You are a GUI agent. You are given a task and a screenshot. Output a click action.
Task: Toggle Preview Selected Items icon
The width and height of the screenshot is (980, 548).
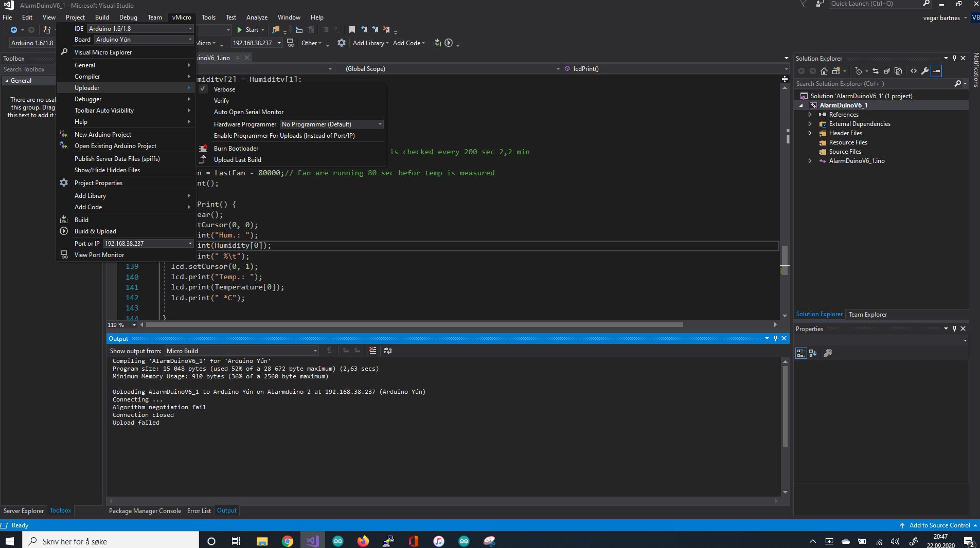(936, 71)
